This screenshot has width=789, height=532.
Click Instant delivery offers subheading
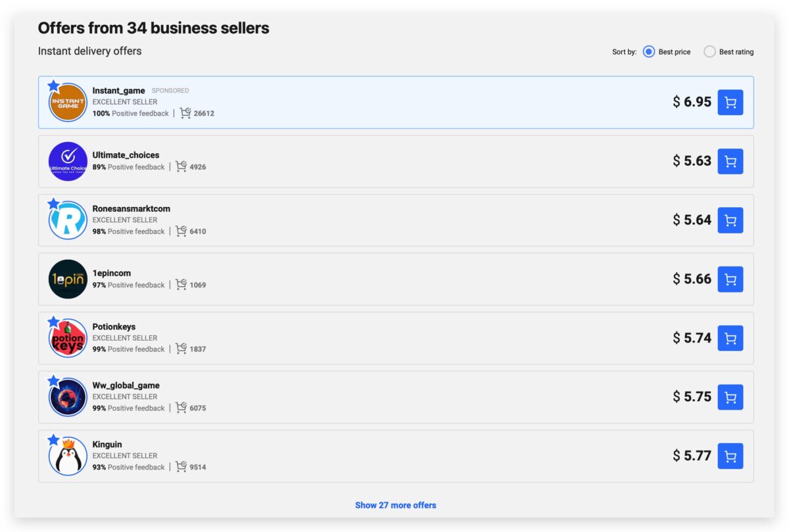[x=89, y=51]
